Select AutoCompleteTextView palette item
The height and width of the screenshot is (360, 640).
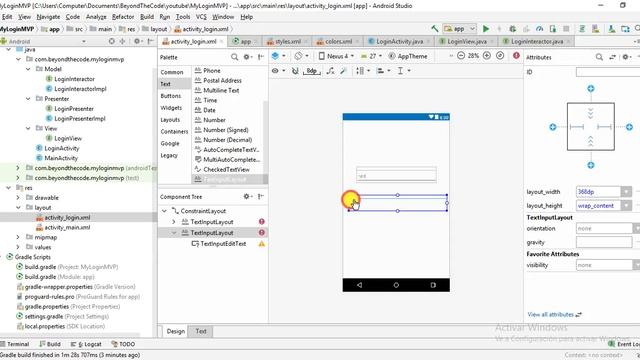231,149
